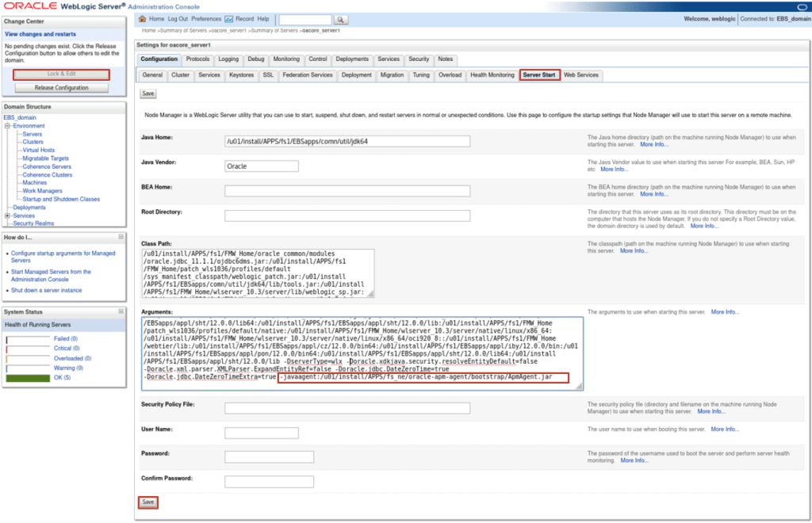Expand the Services tree node
Viewport: 812px width, 523px height.
7,216
